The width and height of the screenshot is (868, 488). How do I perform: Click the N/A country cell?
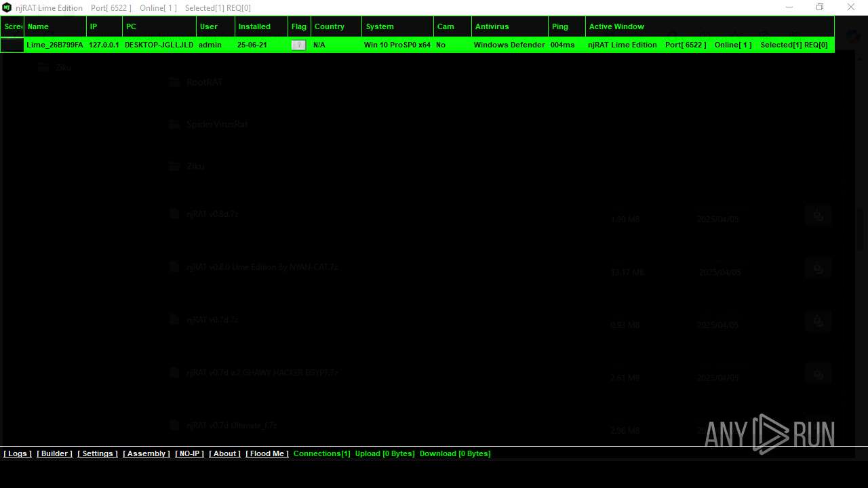pos(319,45)
